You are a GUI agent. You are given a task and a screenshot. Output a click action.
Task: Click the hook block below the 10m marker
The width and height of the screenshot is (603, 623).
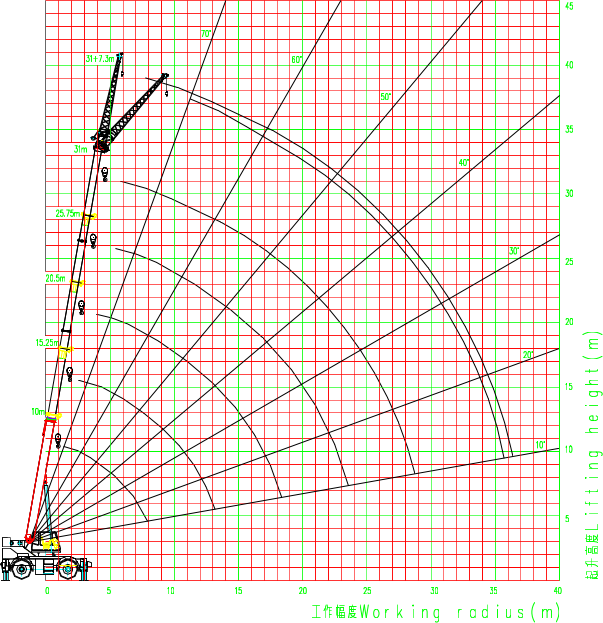pyautogui.click(x=58, y=441)
